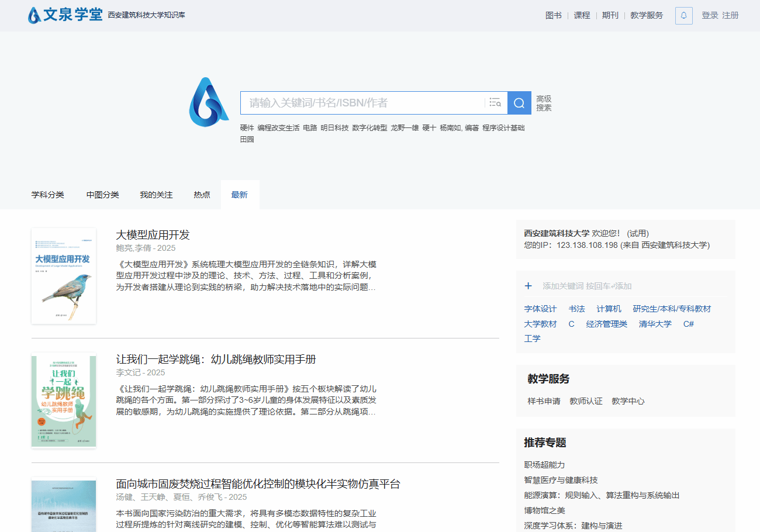The height and width of the screenshot is (532, 760).
Task: Open the 职场超能力 recommended topic
Action: click(544, 465)
